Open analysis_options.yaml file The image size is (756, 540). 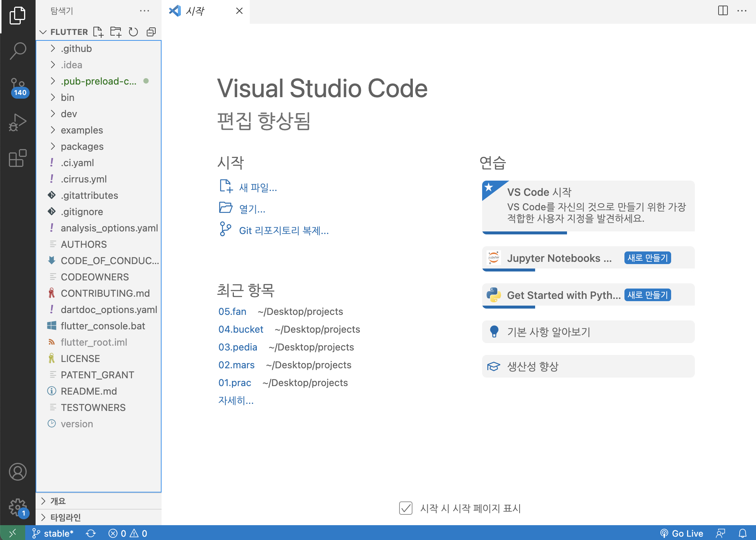pos(99,228)
